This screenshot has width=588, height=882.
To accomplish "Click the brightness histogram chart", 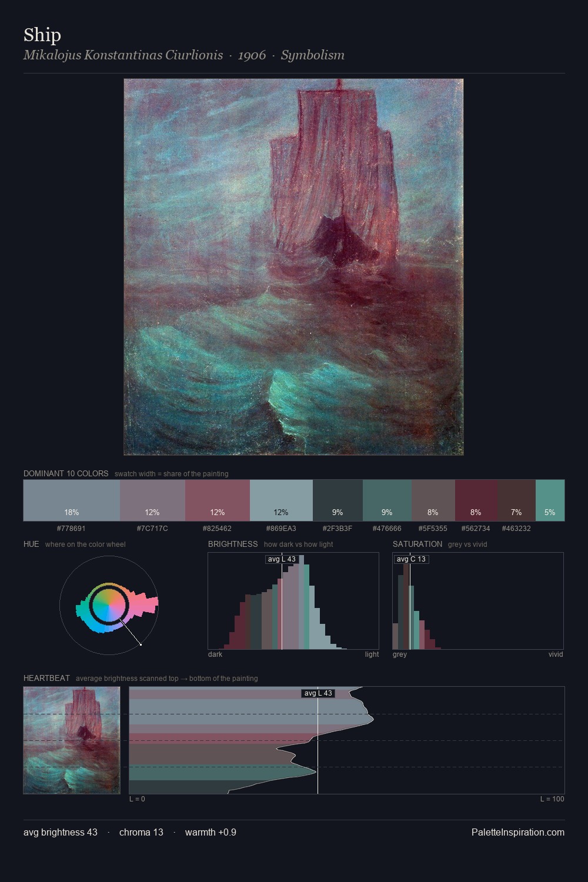I will click(x=293, y=601).
